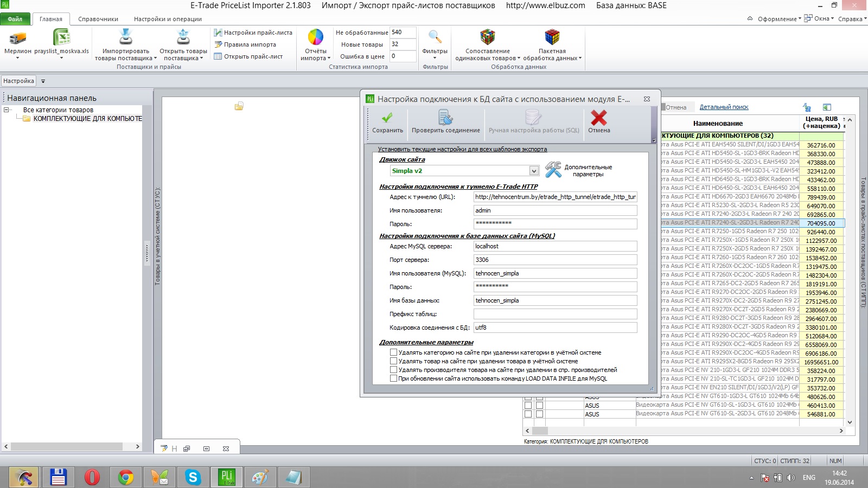This screenshot has width=868, height=488.
Task: Click the tunnel URL address field
Action: coord(555,197)
